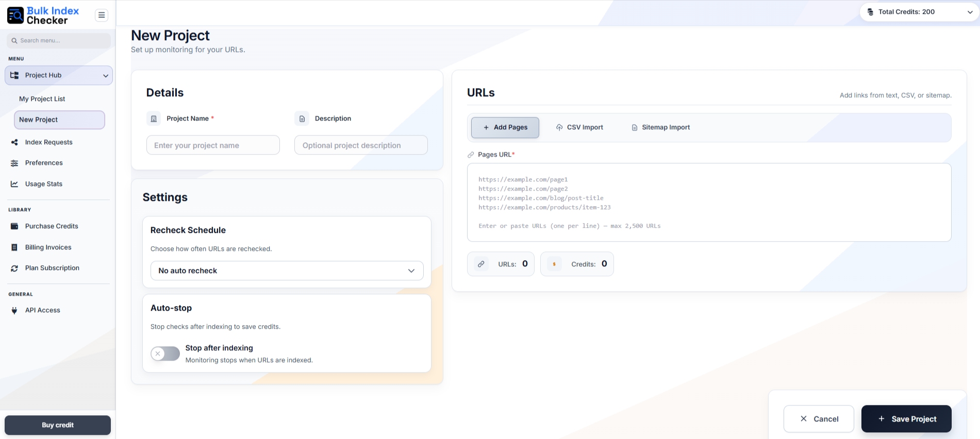Open the Total Credits dropdown
Image resolution: width=980 pixels, height=439 pixels.
coord(919,12)
